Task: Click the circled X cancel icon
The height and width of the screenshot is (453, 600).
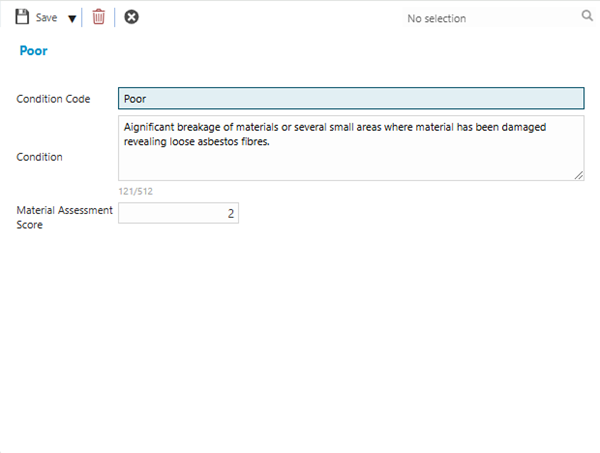Action: click(x=131, y=17)
